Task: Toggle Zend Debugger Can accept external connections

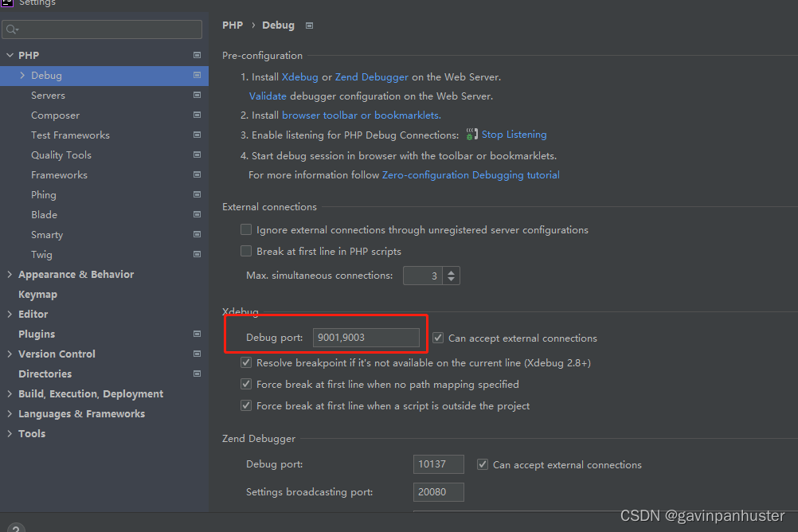Action: (483, 464)
